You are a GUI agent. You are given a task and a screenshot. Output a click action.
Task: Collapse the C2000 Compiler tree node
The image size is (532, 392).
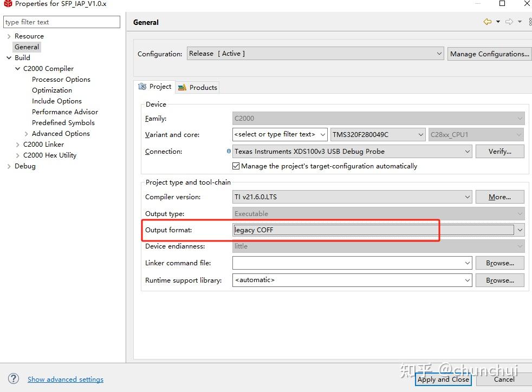point(17,68)
